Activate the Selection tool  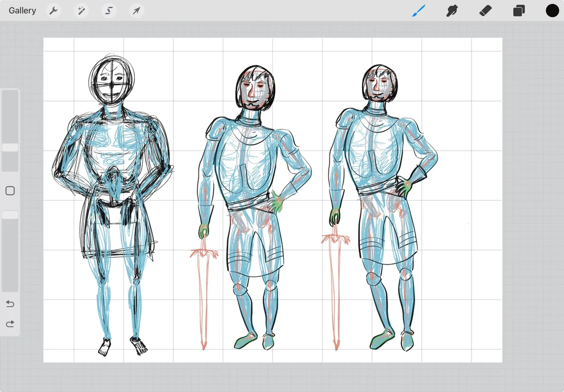coord(109,10)
